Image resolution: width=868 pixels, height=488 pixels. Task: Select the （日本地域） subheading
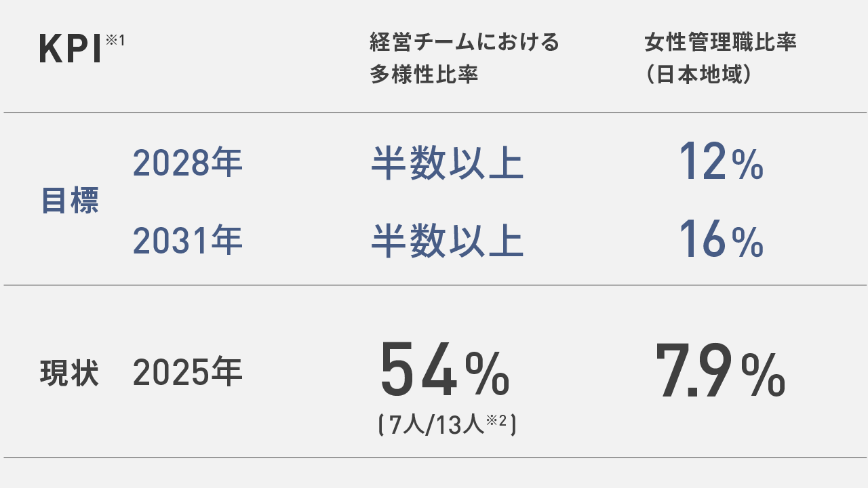point(699,75)
